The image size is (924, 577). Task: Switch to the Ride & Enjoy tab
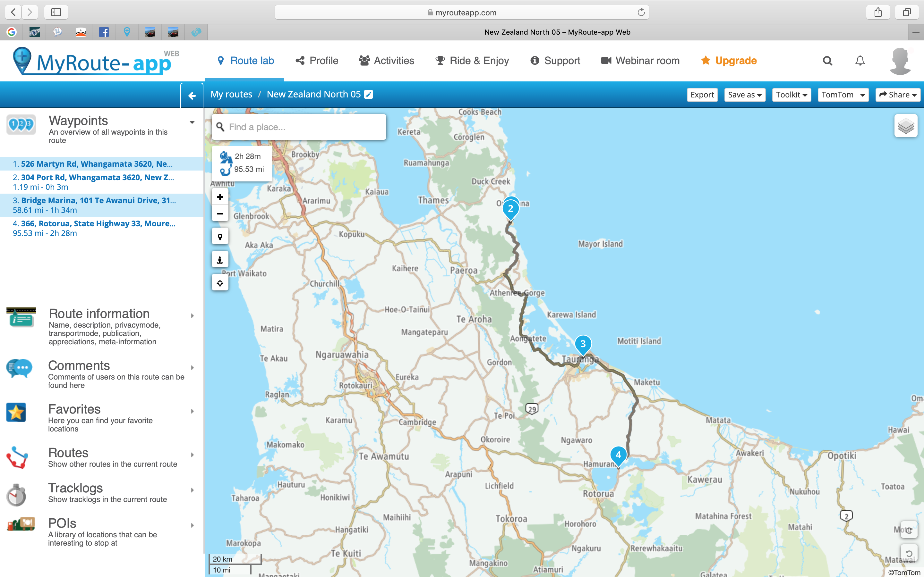[x=472, y=61]
